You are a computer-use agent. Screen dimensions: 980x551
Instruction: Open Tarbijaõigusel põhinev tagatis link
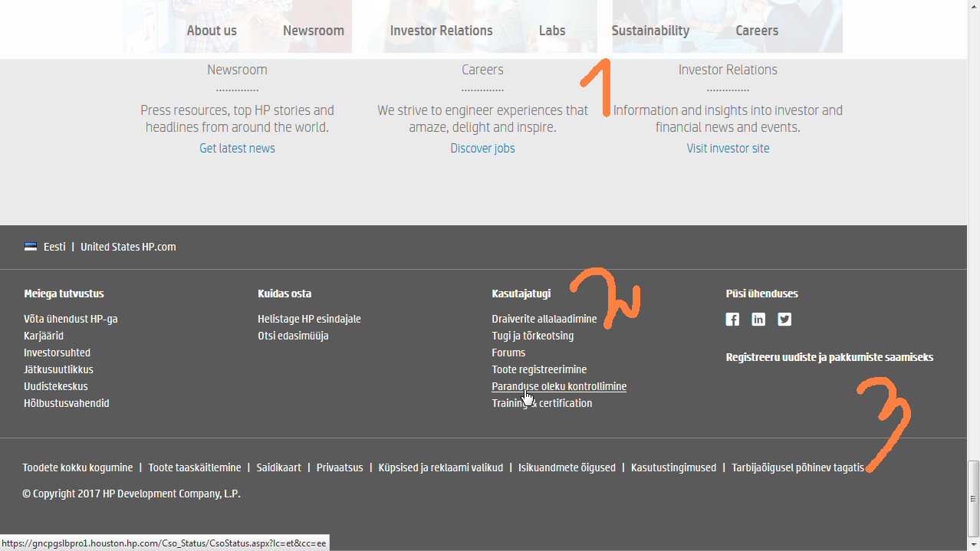[797, 467]
